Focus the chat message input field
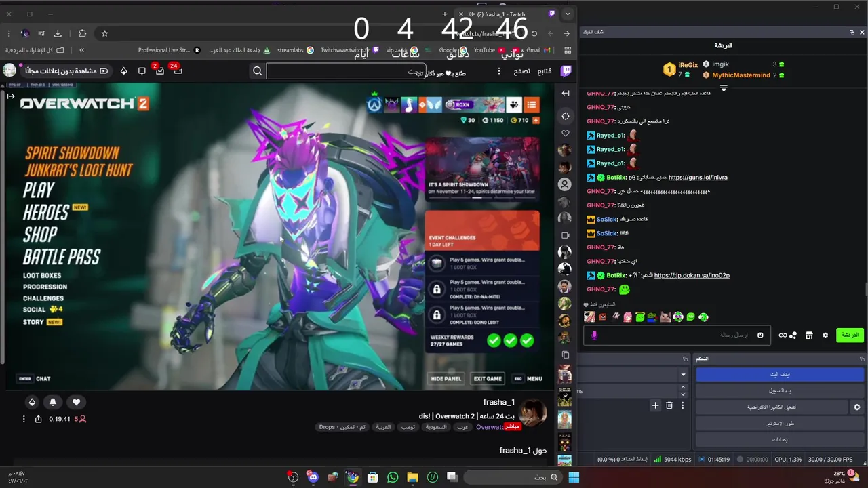Viewport: 868px width, 488px height. 677,335
